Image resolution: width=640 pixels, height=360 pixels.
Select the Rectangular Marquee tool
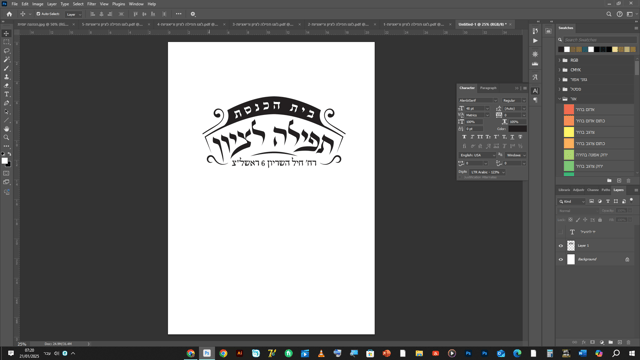click(x=7, y=42)
